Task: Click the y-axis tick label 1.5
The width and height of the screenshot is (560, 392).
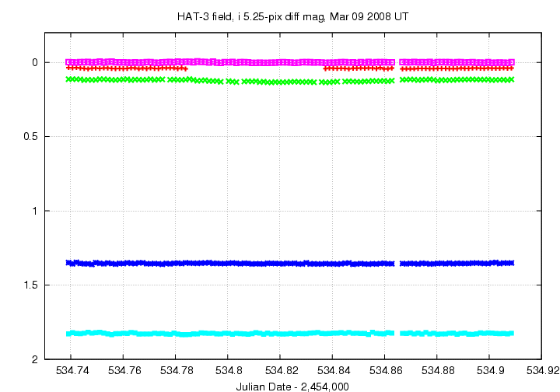Action: point(30,285)
